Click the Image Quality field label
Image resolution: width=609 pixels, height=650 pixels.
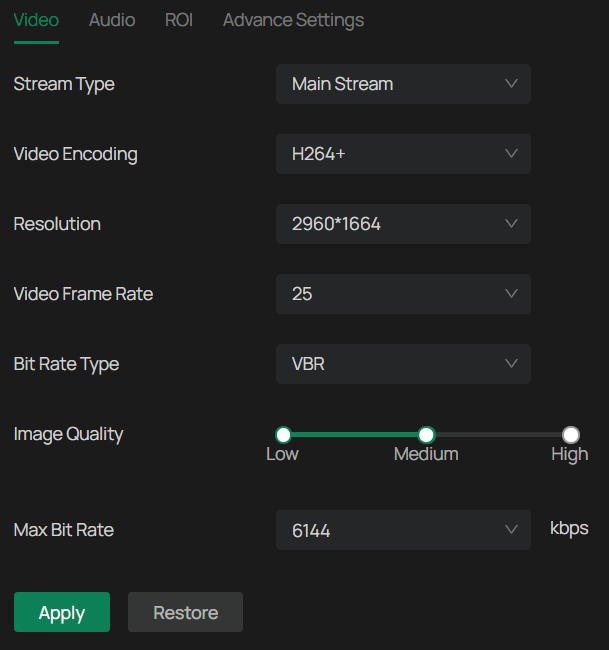pyautogui.click(x=68, y=434)
